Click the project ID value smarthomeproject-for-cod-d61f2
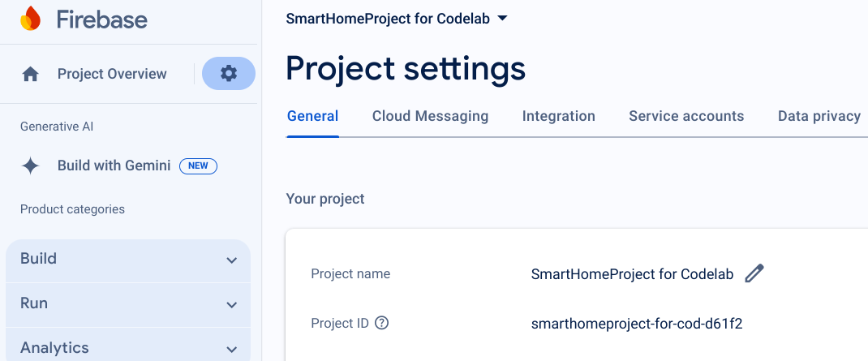Image resolution: width=868 pixels, height=361 pixels. pos(637,324)
